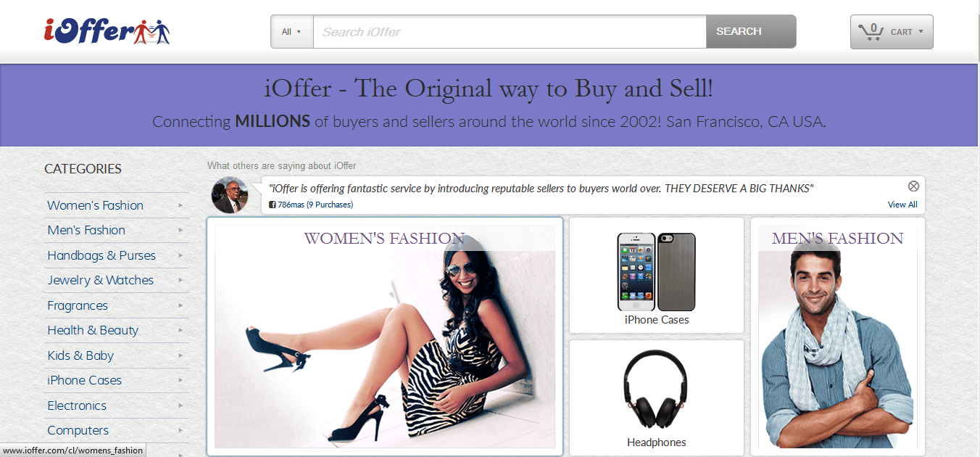Screen dimensions: 980x457
Task: Expand the Computers submenu arrow
Action: pos(180,431)
